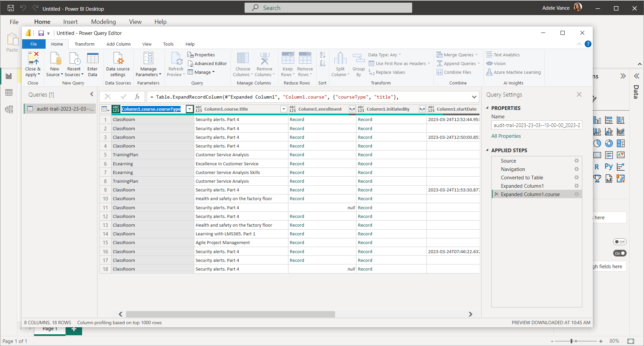Click Combine Files in the ribbon

tap(454, 72)
